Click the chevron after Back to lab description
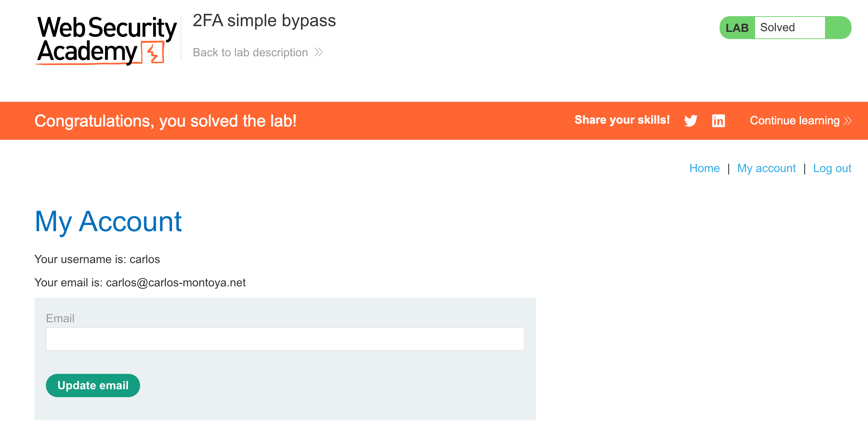 click(319, 52)
